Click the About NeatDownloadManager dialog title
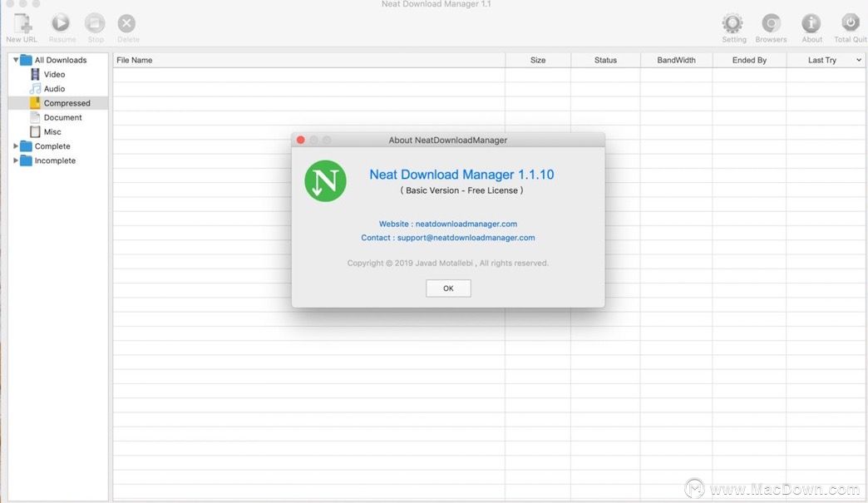Viewport: 868px width, 503px height. click(x=448, y=140)
